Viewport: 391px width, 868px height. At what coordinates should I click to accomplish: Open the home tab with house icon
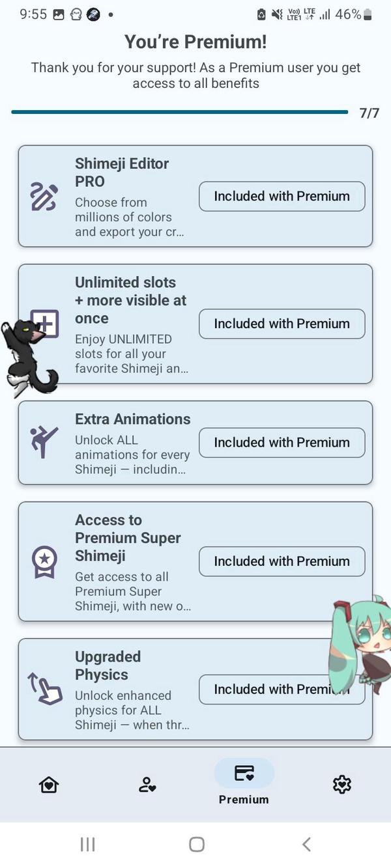tap(49, 785)
